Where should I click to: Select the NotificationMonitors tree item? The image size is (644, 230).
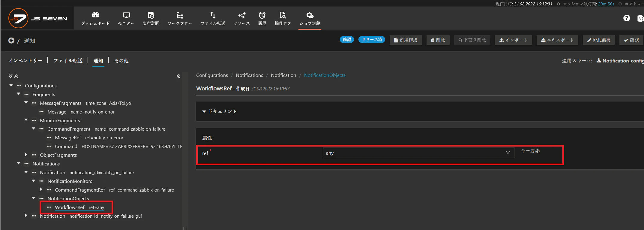(x=70, y=181)
